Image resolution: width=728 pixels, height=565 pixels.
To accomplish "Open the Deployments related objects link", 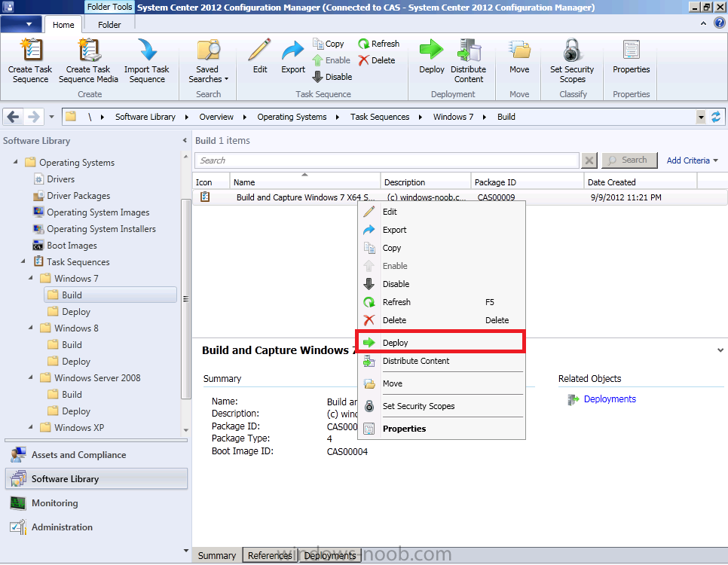I will (610, 399).
